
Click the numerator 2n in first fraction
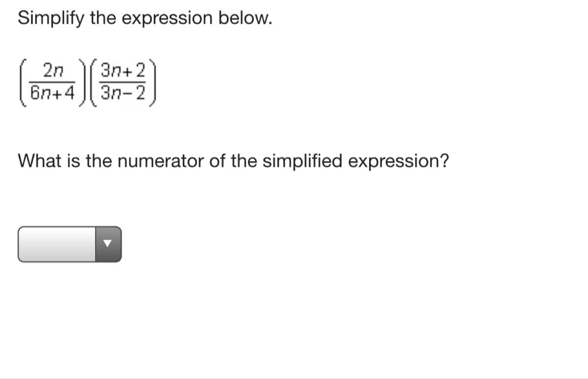(x=52, y=72)
